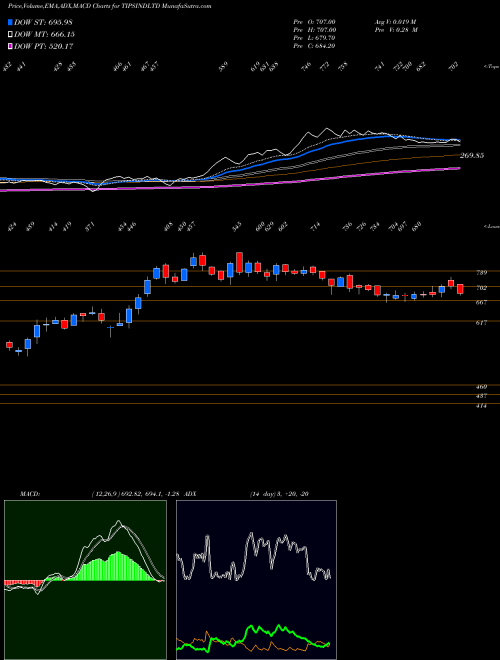The image size is (500, 660).
Task: Click the white DOW MT legend swatch
Action: tap(10, 34)
